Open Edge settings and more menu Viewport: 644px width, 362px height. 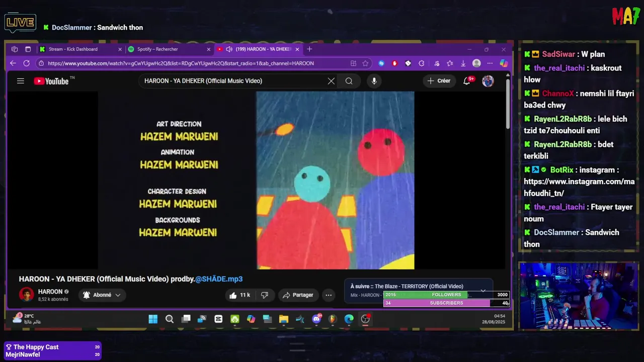[490, 63]
